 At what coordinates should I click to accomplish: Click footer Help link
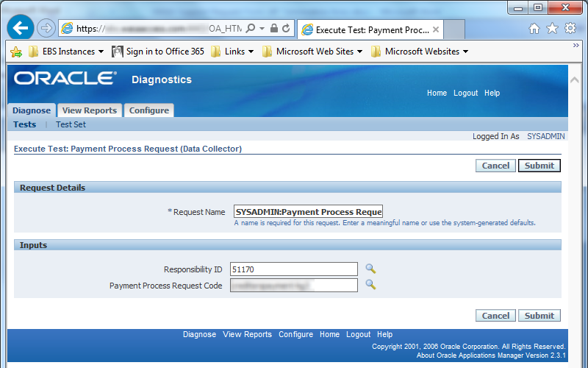pyautogui.click(x=384, y=334)
